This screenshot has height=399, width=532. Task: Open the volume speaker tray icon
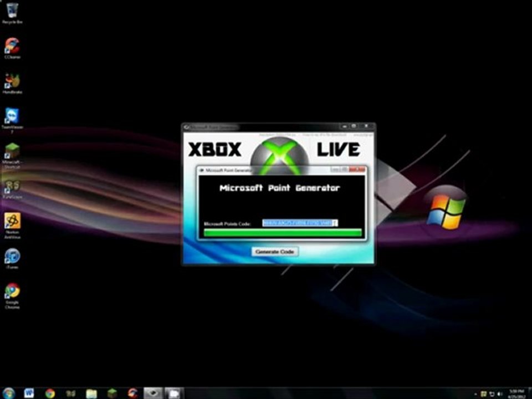point(499,394)
